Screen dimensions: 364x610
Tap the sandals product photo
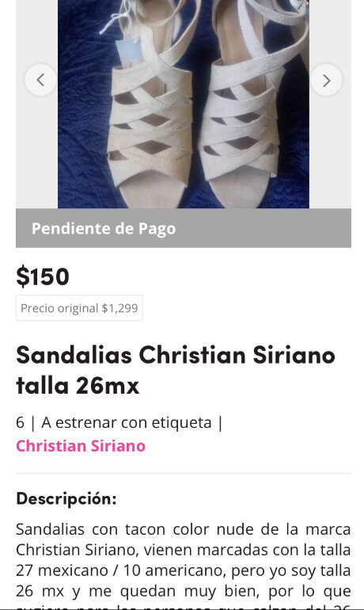point(184,104)
